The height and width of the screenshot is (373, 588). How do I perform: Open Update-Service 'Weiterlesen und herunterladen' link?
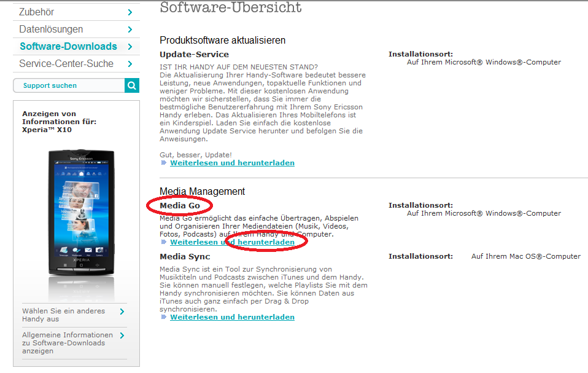(x=232, y=163)
